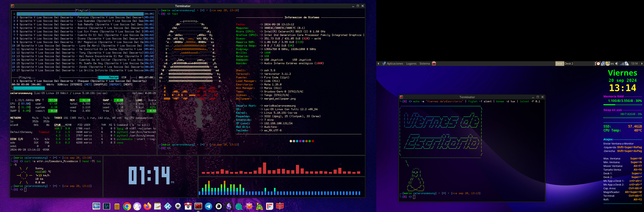Open the signal bars tray icon
Screen dimensions: 644x212
(622, 64)
